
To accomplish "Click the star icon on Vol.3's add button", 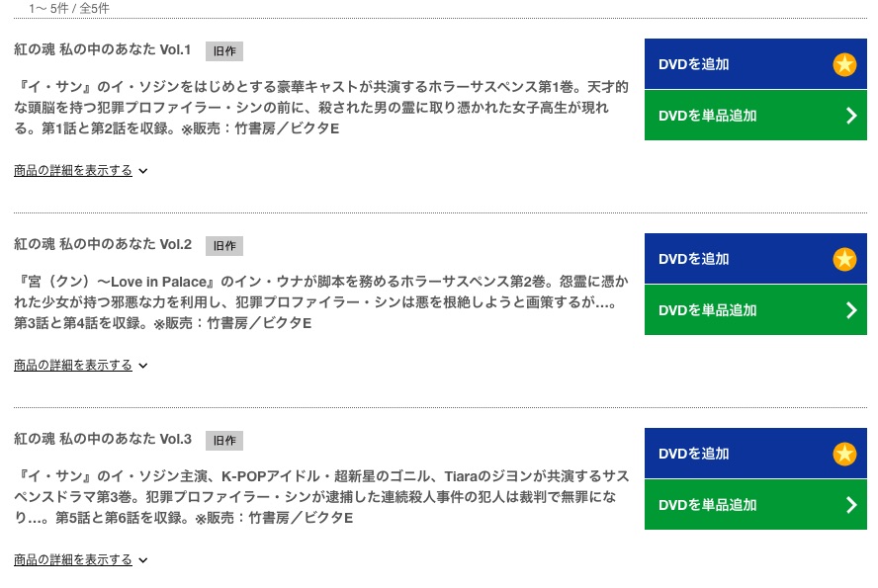I will point(844,454).
